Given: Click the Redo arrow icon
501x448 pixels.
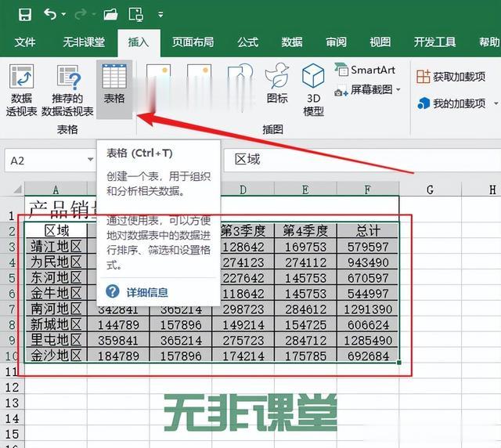Looking at the screenshot, I should [x=81, y=14].
